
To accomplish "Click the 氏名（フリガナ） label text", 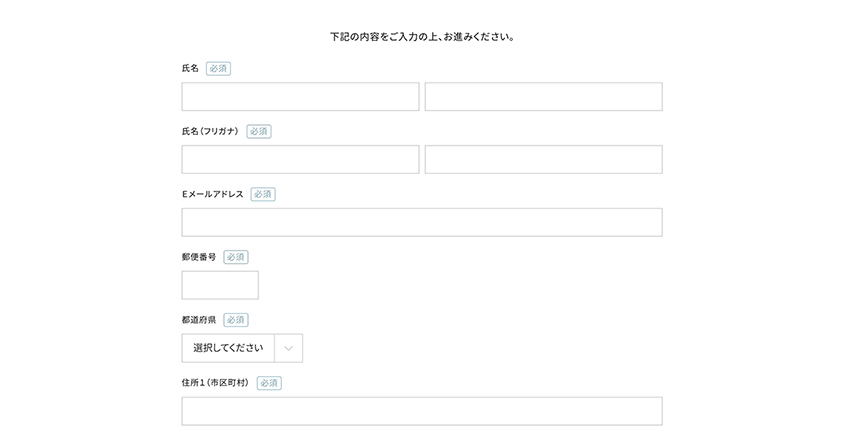I will coord(210,131).
